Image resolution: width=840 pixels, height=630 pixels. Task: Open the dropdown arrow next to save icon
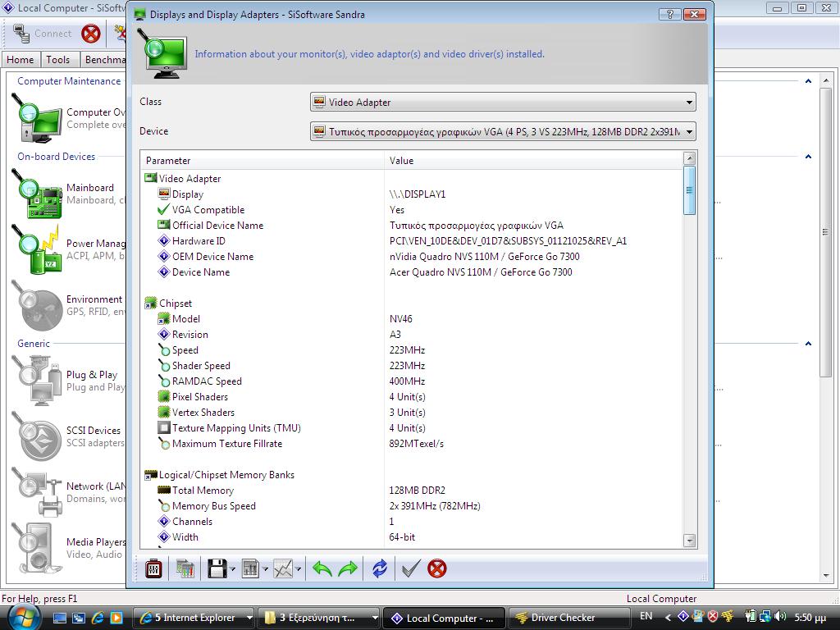coord(233,569)
